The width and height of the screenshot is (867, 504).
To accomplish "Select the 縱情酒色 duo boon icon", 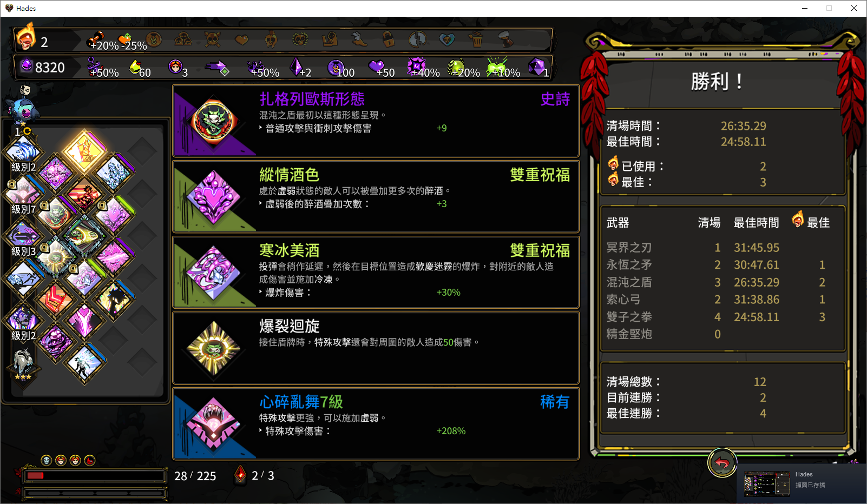I will (x=213, y=197).
